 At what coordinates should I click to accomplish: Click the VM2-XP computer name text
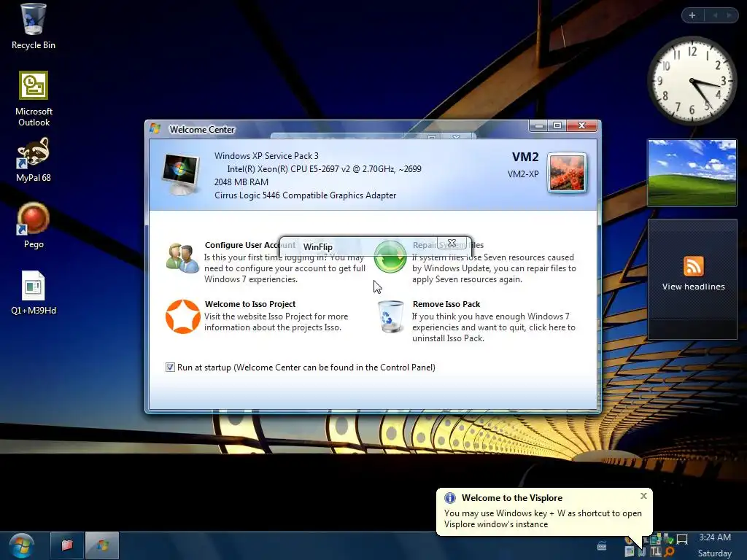coord(523,174)
